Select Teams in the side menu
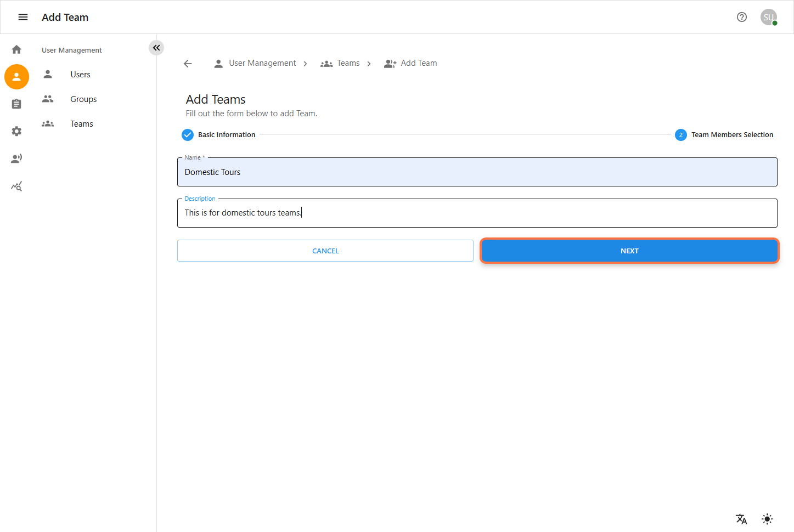 [x=82, y=124]
